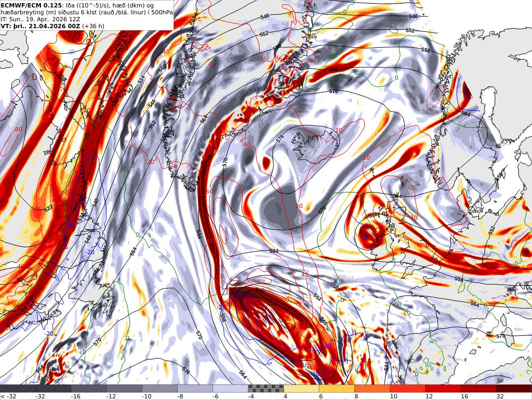
Task: Click the red swatch between 12 and 16
Action: tap(443, 388)
